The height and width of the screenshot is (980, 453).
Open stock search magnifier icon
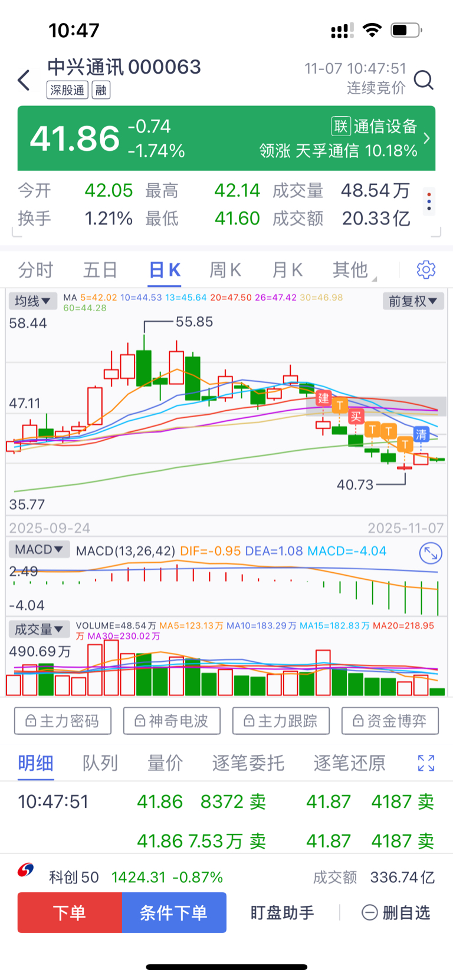click(424, 80)
